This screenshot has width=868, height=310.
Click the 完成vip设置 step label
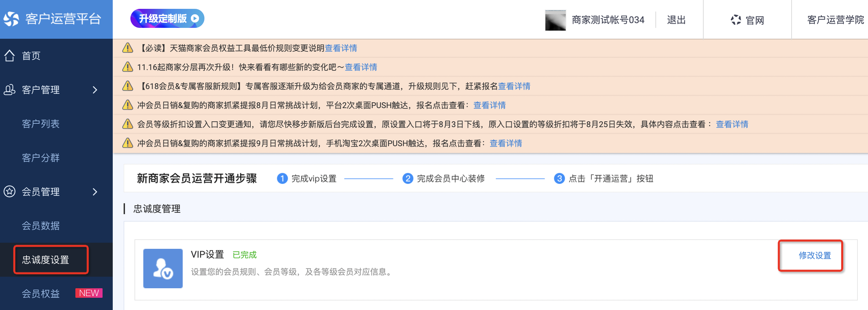click(314, 178)
